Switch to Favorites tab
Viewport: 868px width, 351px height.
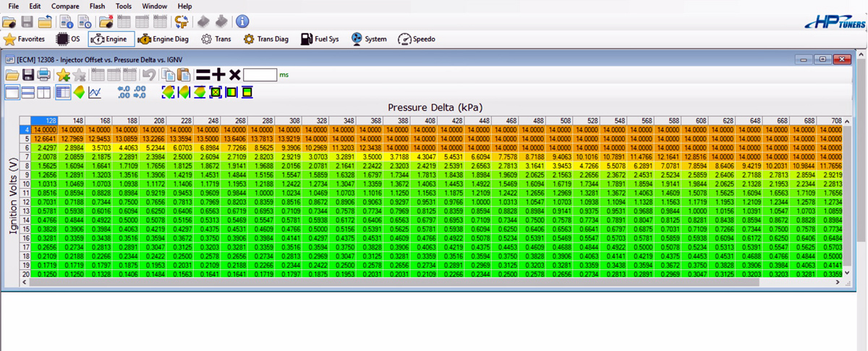[24, 39]
